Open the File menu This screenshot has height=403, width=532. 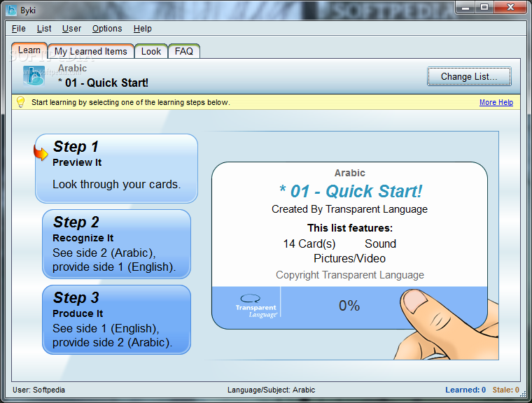pyautogui.click(x=19, y=29)
